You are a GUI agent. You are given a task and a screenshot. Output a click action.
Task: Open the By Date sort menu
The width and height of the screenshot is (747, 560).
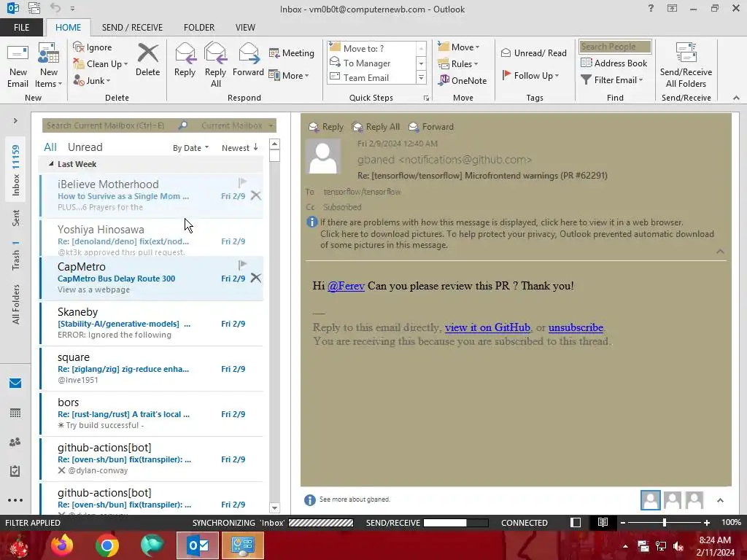[190, 148]
